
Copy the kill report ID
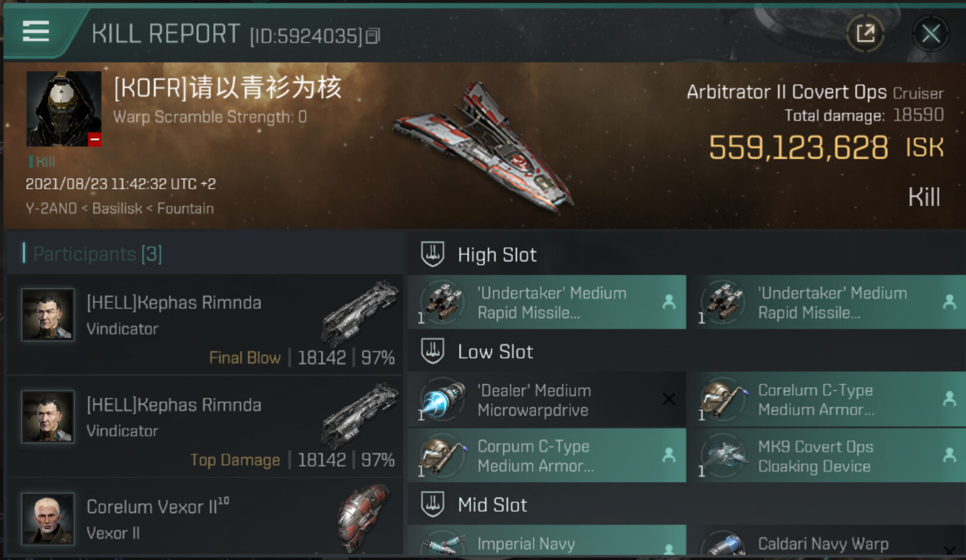tap(372, 36)
